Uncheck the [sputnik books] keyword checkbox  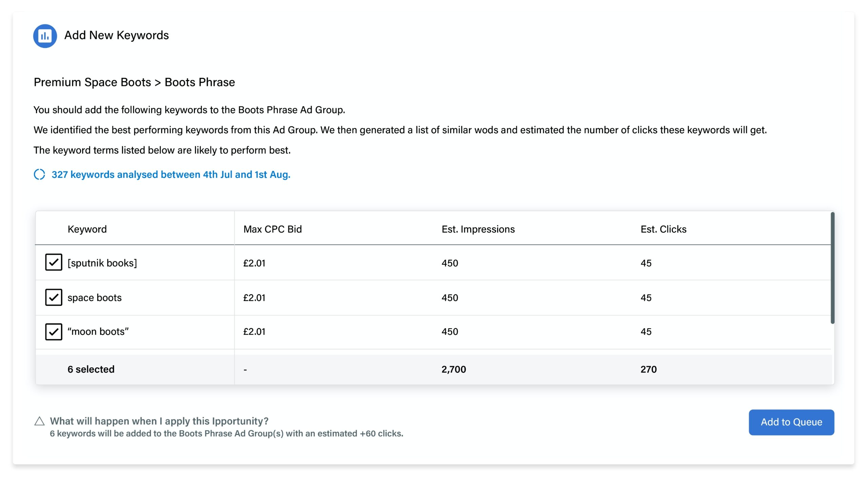pyautogui.click(x=54, y=262)
